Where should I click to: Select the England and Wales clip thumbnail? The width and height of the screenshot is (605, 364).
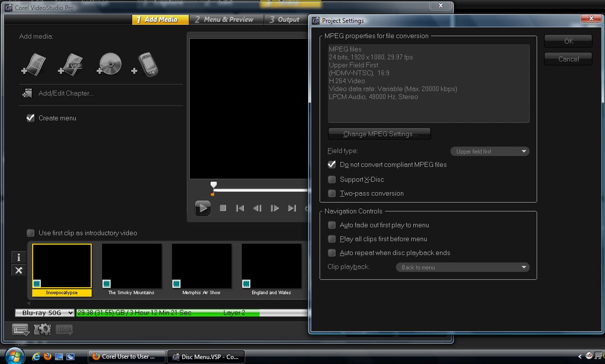pos(272,266)
